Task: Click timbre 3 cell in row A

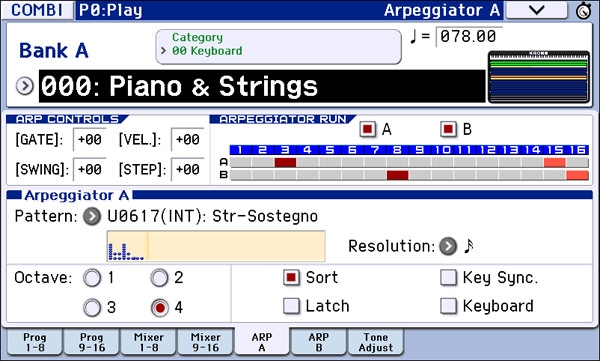Action: (x=285, y=162)
